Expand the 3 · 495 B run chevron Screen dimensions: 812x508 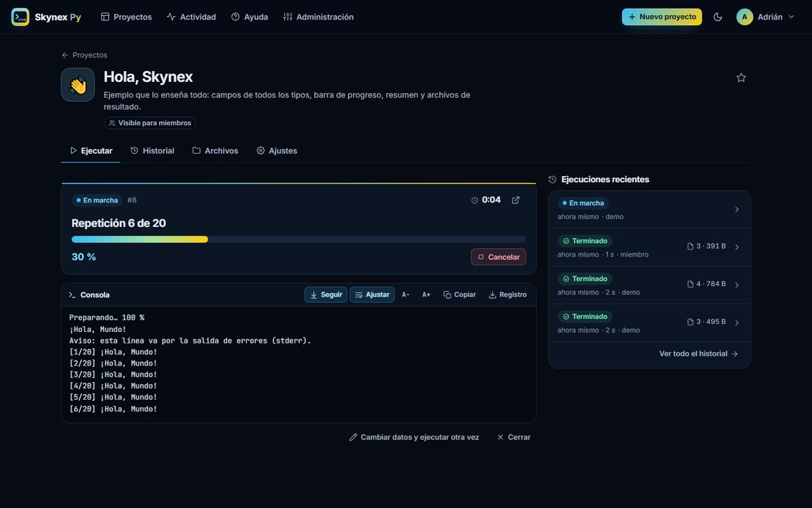click(x=737, y=323)
